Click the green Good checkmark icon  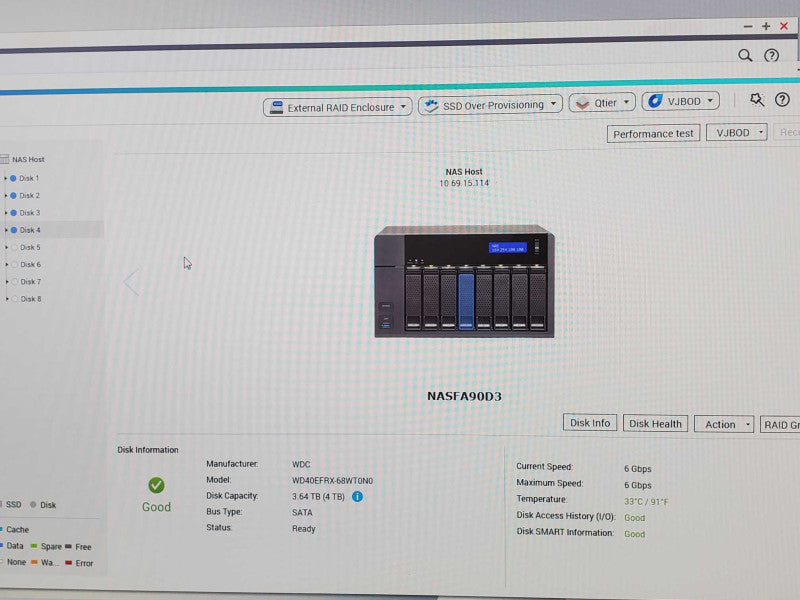(156, 485)
